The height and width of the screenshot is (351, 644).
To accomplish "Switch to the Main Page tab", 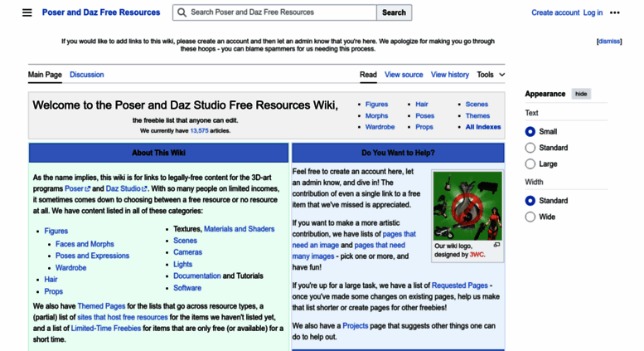I will 45,75.
